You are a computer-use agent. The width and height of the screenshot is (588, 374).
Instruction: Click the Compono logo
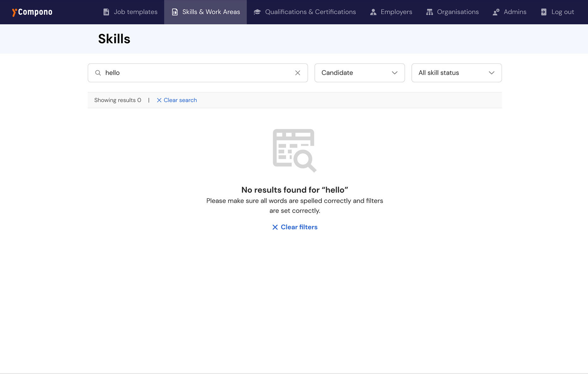tap(32, 12)
